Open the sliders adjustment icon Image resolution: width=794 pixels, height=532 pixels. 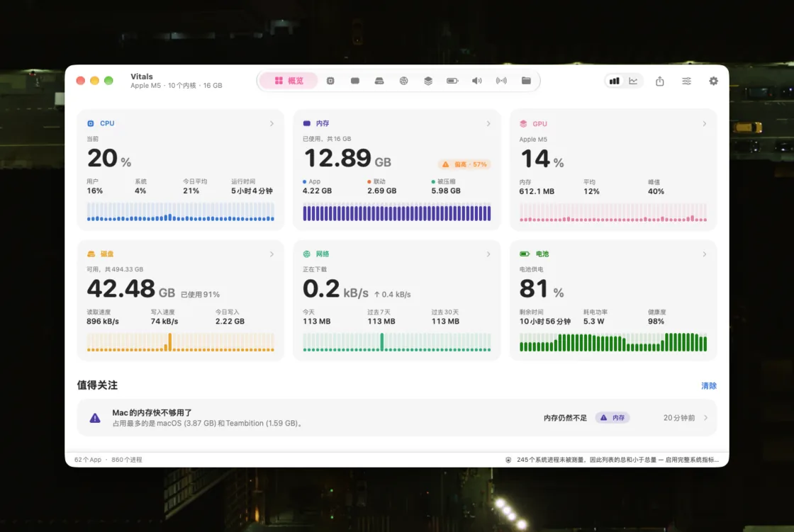pyautogui.click(x=687, y=81)
